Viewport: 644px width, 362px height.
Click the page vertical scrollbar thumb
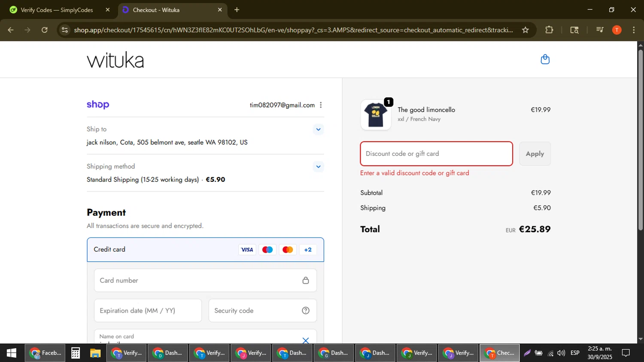click(641, 140)
